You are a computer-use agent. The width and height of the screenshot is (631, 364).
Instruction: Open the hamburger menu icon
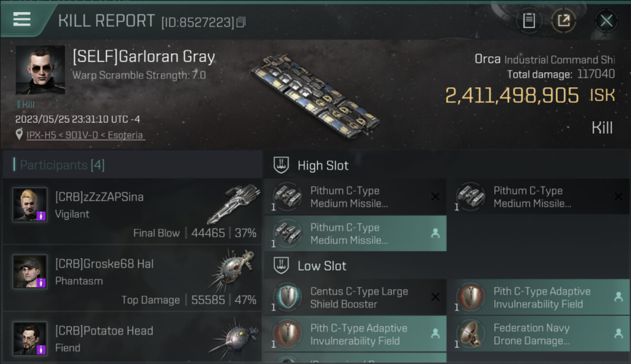[22, 19]
